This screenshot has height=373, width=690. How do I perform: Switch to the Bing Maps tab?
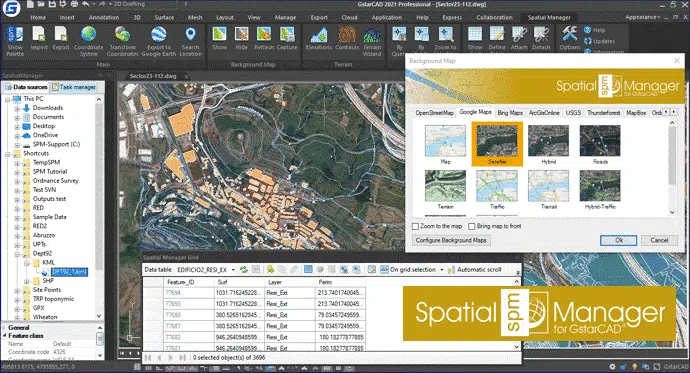coord(510,113)
